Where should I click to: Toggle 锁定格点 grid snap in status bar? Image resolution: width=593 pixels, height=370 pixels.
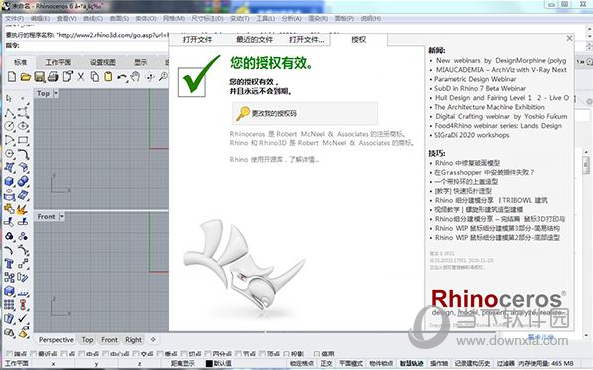point(301,364)
